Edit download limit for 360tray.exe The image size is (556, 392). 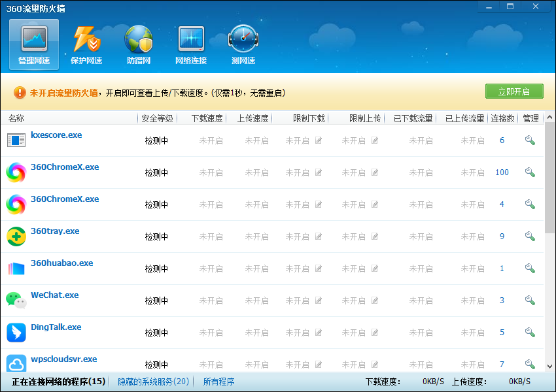[x=319, y=237]
